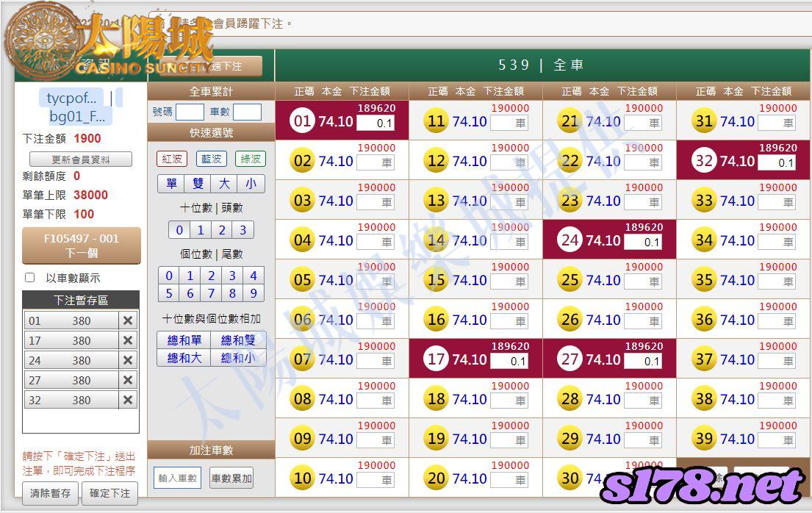Click the bet amount field for number 12

coord(509,162)
